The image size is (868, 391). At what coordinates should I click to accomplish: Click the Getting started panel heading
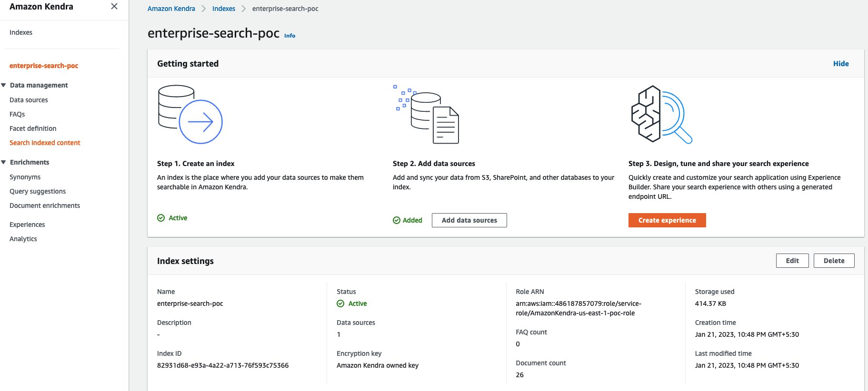pyautogui.click(x=188, y=64)
